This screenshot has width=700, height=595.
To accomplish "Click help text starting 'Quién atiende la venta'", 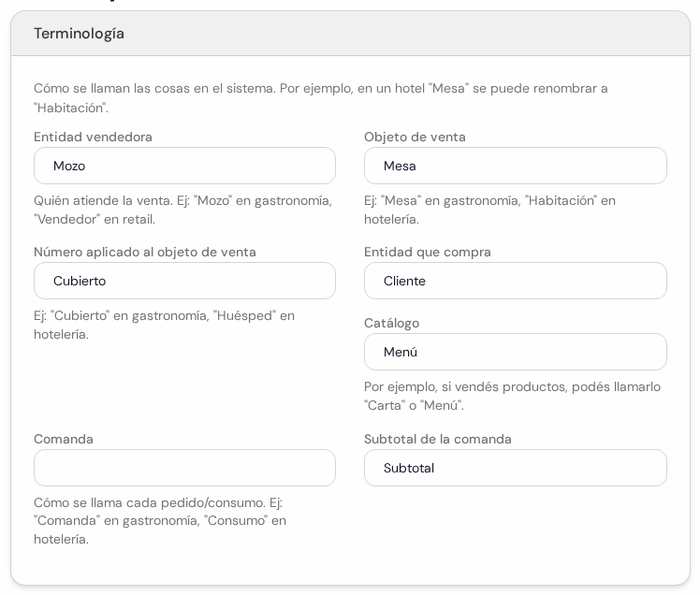I will tap(183, 210).
